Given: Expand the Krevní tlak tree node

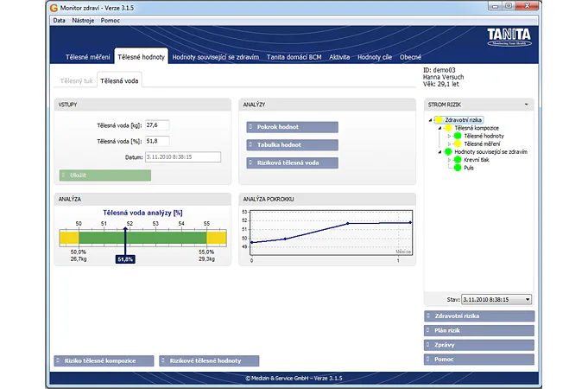Looking at the screenshot, I should (449, 160).
